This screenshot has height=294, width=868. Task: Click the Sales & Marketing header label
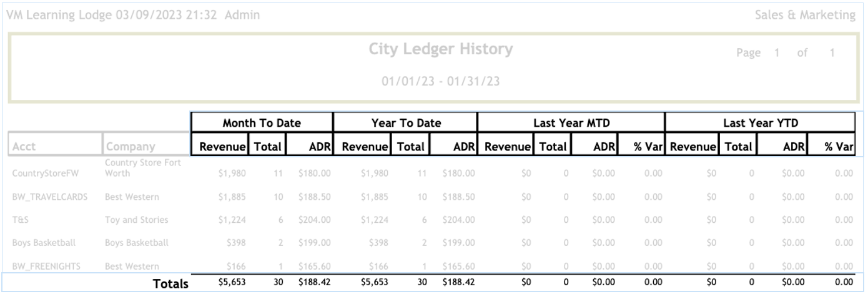click(806, 14)
